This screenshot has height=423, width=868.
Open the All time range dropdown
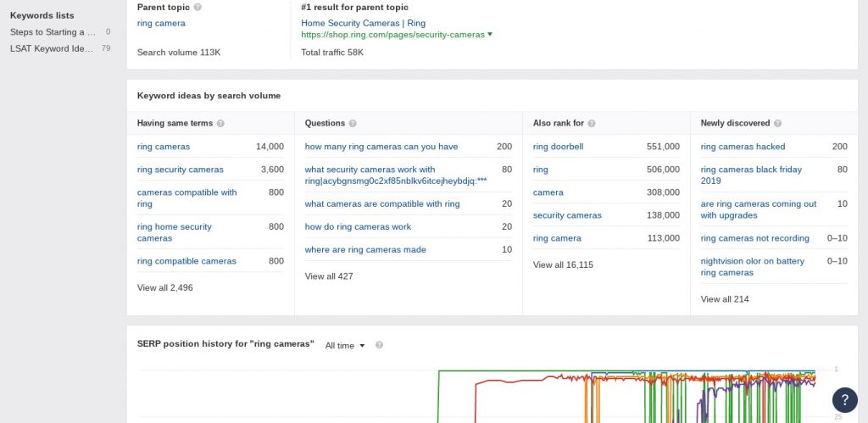[x=345, y=346]
